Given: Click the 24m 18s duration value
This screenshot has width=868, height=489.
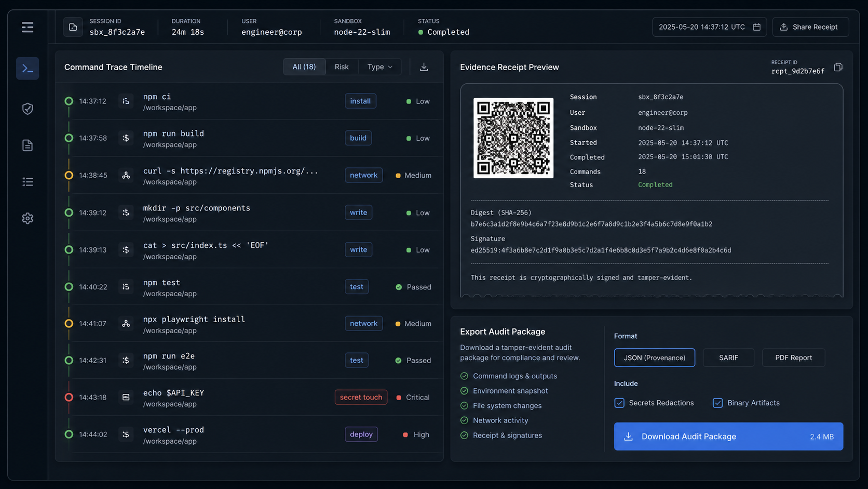Looking at the screenshot, I should coord(188,32).
